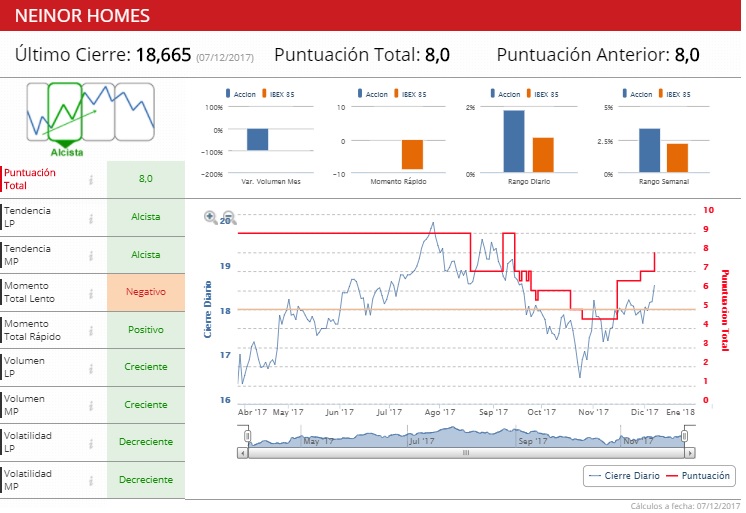Click the horizontal scrollbar thumb under navigator

[466, 453]
